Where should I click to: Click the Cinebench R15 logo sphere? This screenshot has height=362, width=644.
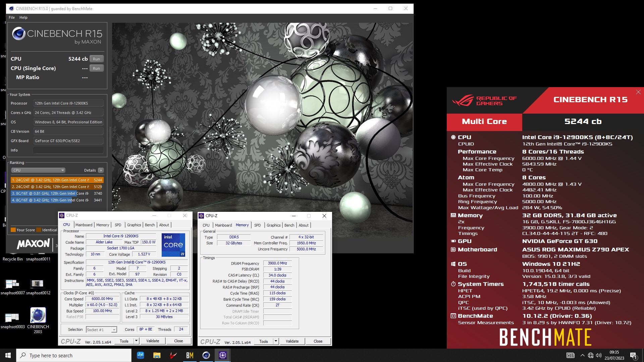pos(19,34)
